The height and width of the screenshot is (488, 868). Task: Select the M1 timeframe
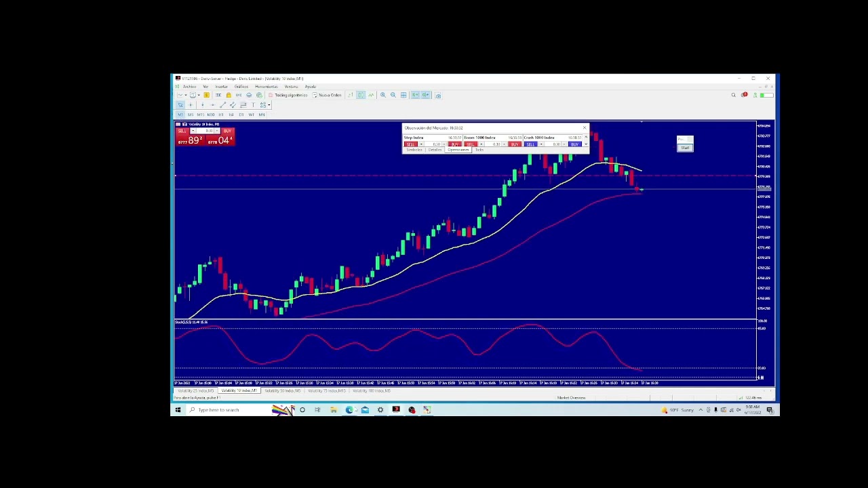(x=180, y=115)
